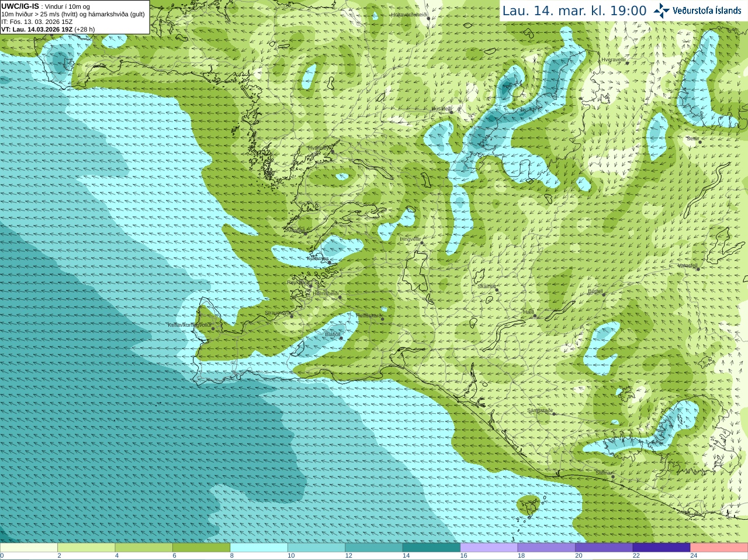Click the 'IT: Fös. 13. 03. 2026 15Z' line
Screen dimensions: 748x560
pyautogui.click(x=37, y=22)
